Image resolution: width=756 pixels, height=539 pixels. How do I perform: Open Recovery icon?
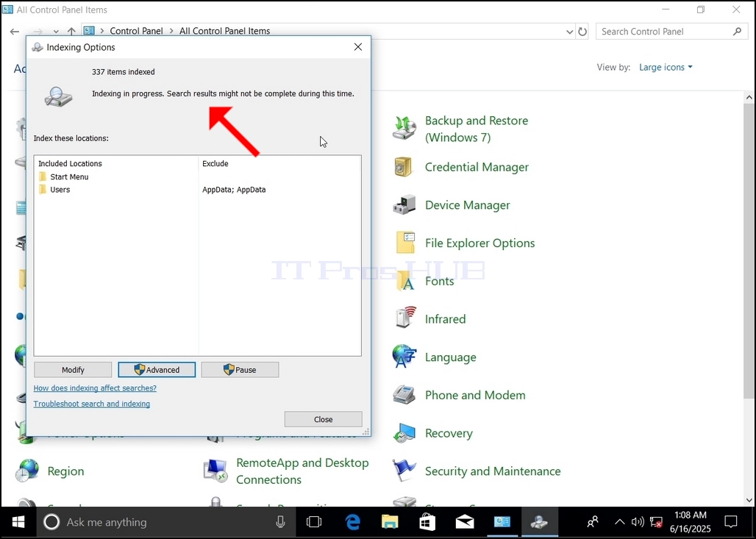pyautogui.click(x=404, y=433)
